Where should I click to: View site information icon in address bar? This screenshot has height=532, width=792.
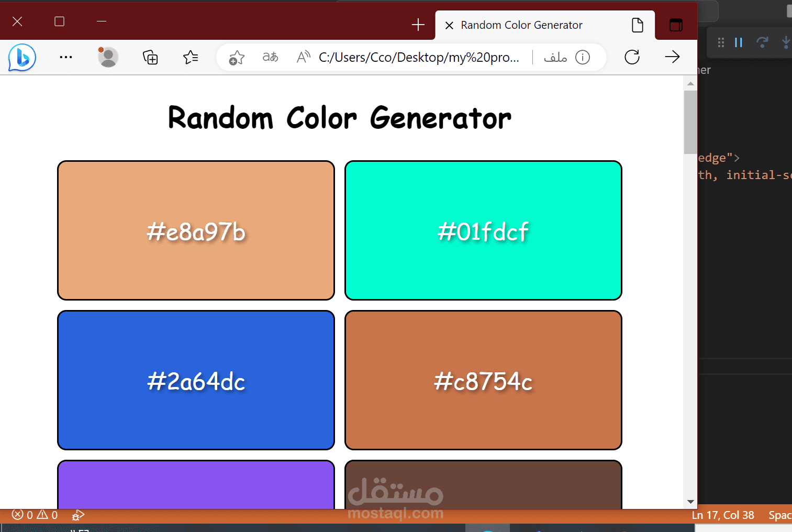pyautogui.click(x=583, y=57)
